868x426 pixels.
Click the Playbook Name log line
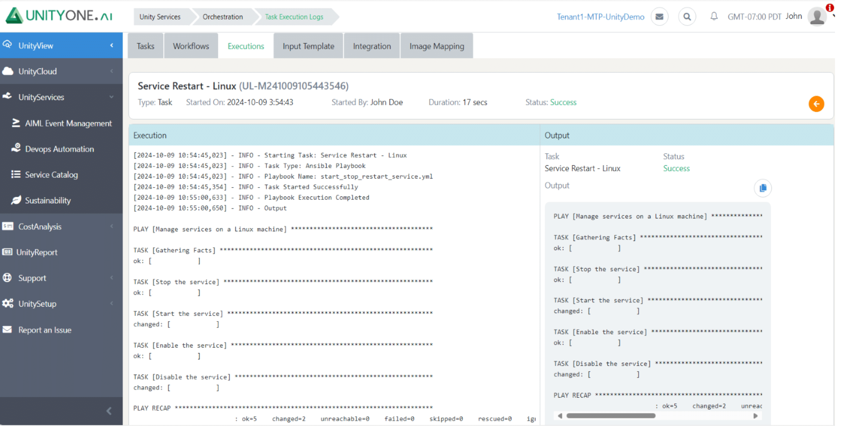click(x=283, y=176)
